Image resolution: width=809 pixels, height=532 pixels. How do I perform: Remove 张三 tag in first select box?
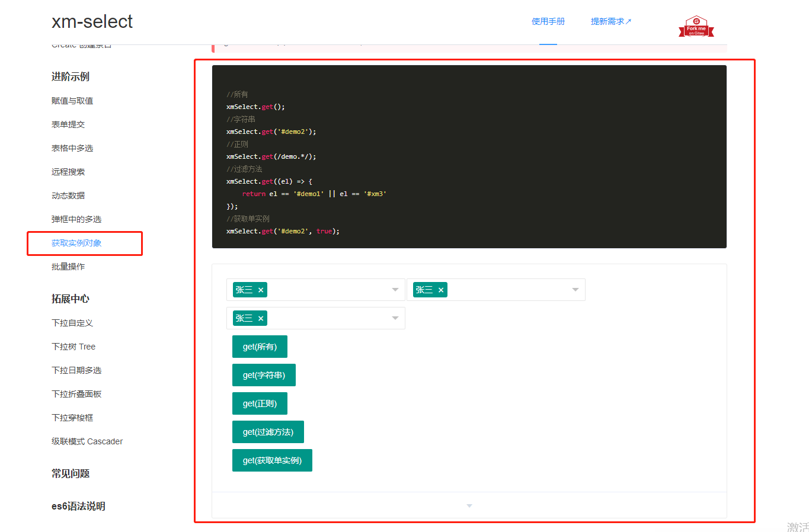(261, 290)
